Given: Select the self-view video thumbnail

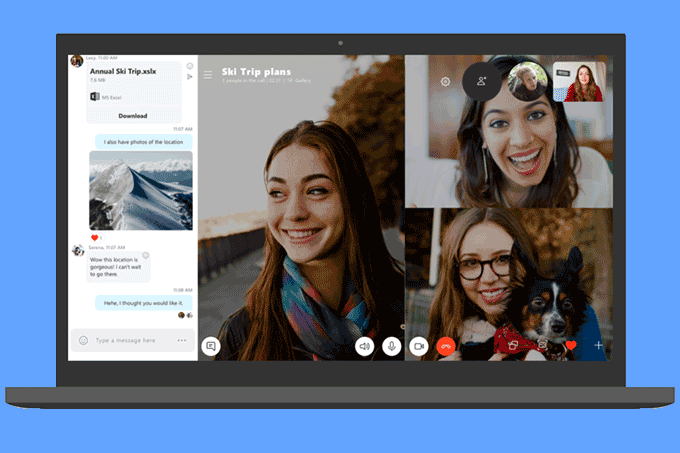Looking at the screenshot, I should [578, 82].
